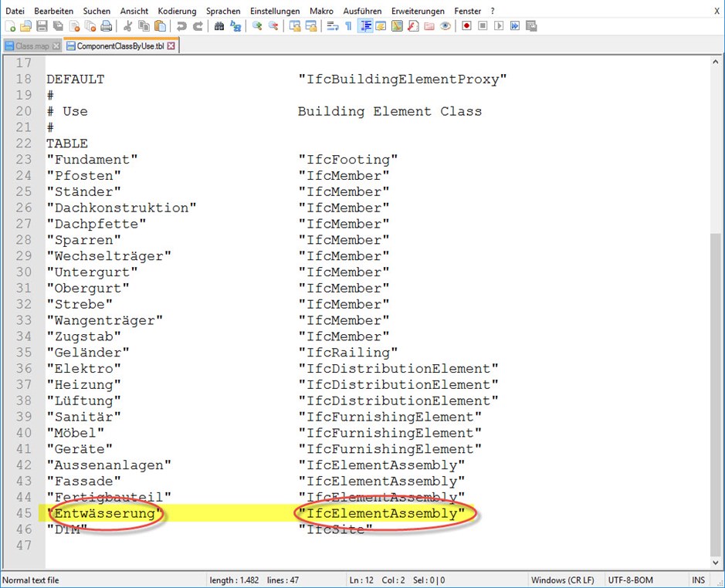Place cursor on "IfcFooting"
This screenshot has width=725, height=588.
[347, 160]
